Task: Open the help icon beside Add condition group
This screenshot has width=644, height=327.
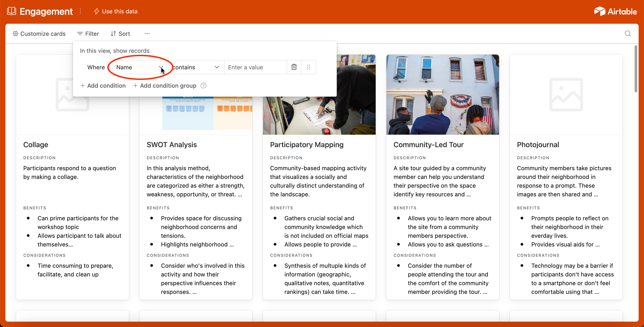Action: tap(203, 85)
